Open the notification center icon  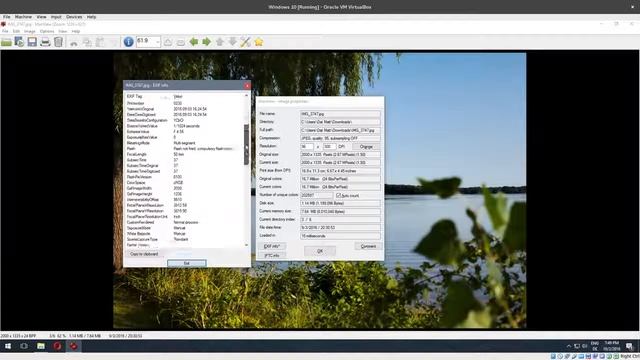629,346
